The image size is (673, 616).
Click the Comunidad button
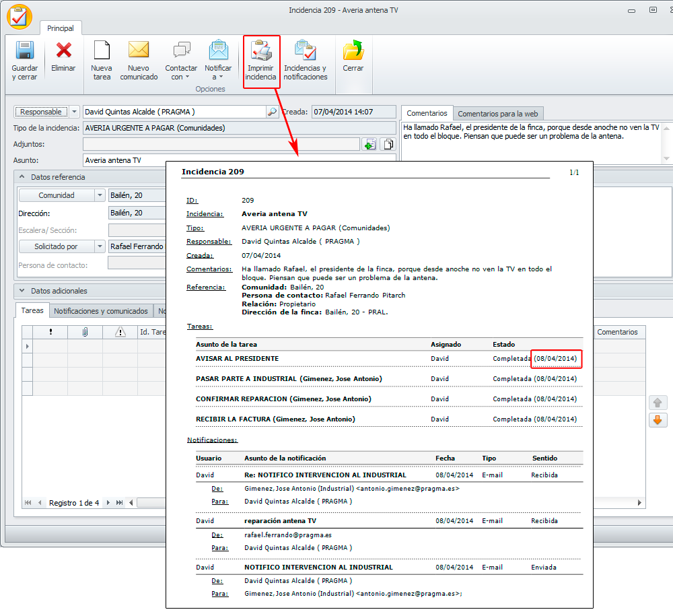pyautogui.click(x=56, y=195)
